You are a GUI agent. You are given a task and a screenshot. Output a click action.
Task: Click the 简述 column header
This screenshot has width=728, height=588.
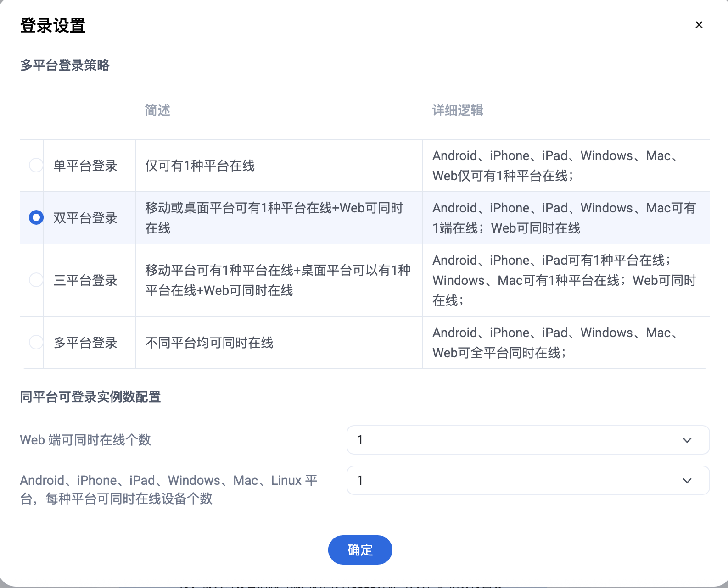(157, 110)
